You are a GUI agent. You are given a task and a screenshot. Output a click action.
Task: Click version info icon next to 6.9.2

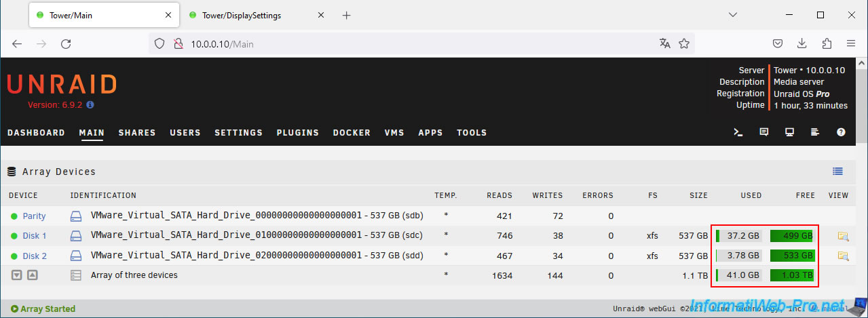click(x=90, y=105)
